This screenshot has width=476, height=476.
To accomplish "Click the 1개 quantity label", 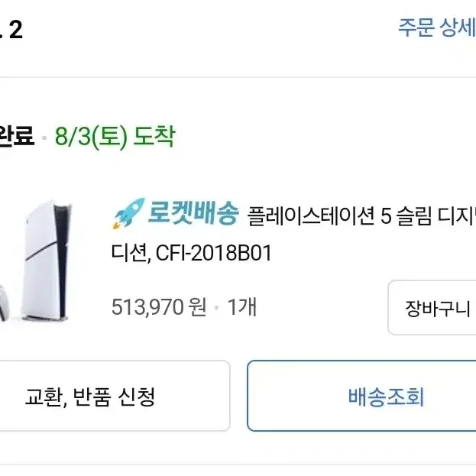I will coord(242,307).
